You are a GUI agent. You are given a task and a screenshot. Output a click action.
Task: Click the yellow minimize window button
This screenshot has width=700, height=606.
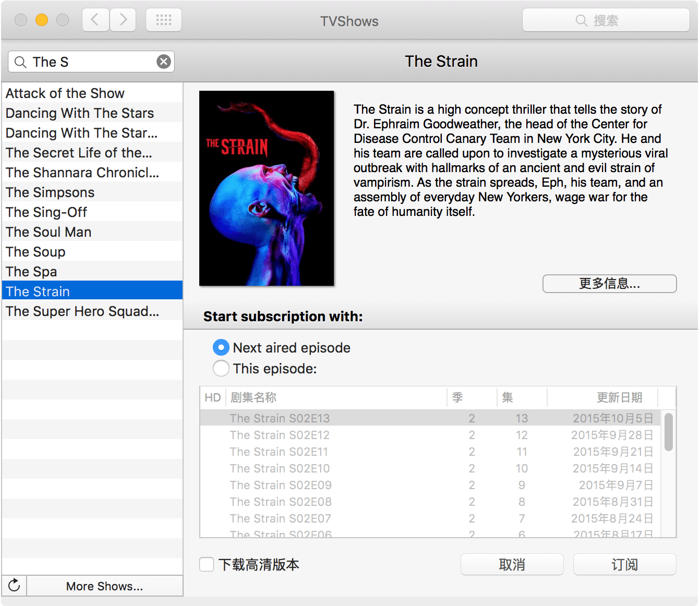42,20
